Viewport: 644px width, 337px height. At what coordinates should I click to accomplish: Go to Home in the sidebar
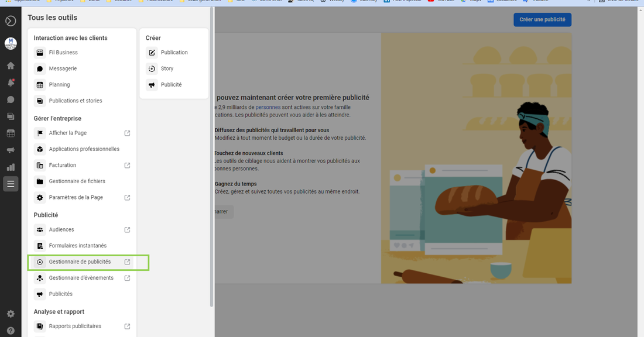pos(11,66)
